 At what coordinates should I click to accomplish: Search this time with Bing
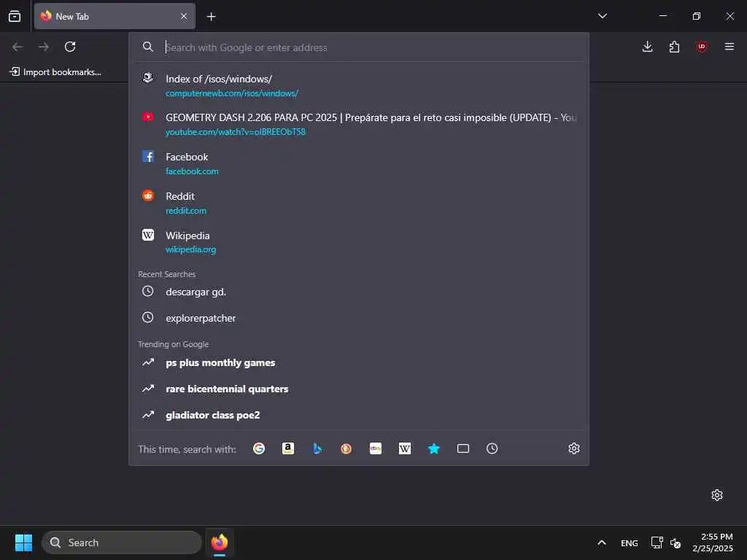[x=317, y=448]
